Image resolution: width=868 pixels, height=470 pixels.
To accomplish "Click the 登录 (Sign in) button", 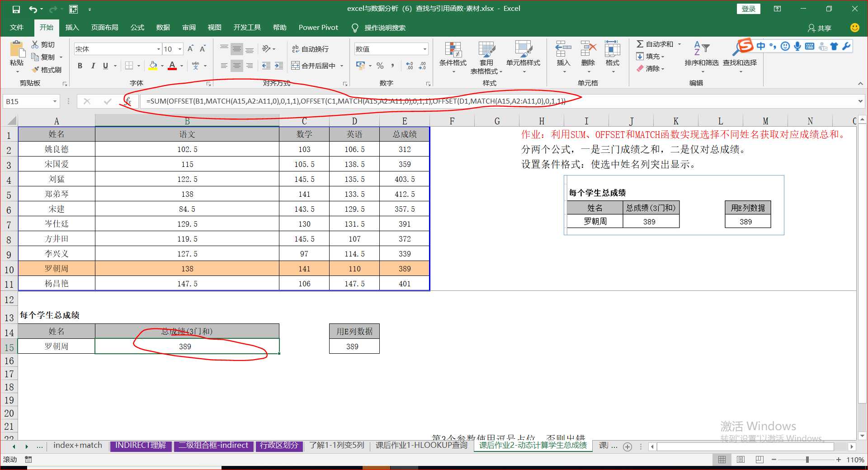I will click(x=749, y=9).
